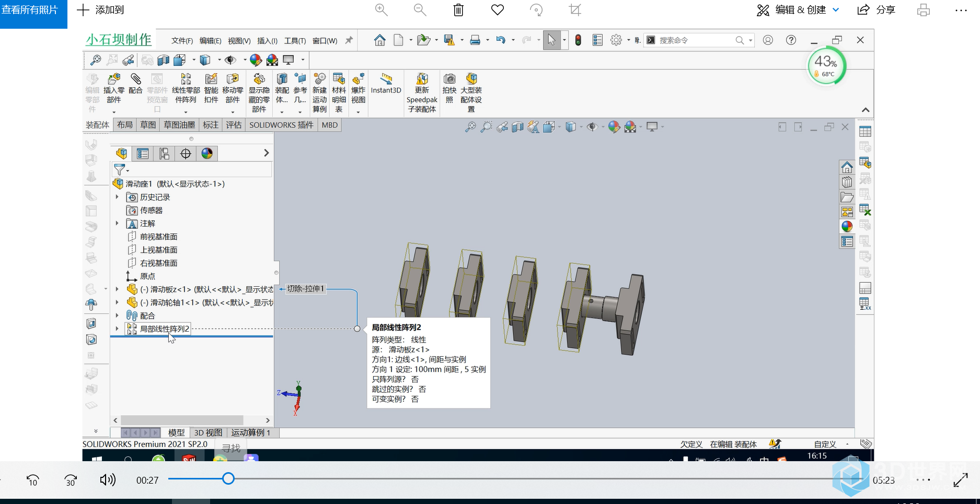The height and width of the screenshot is (504, 980).
Task: Click 分享 share button
Action: click(x=877, y=10)
